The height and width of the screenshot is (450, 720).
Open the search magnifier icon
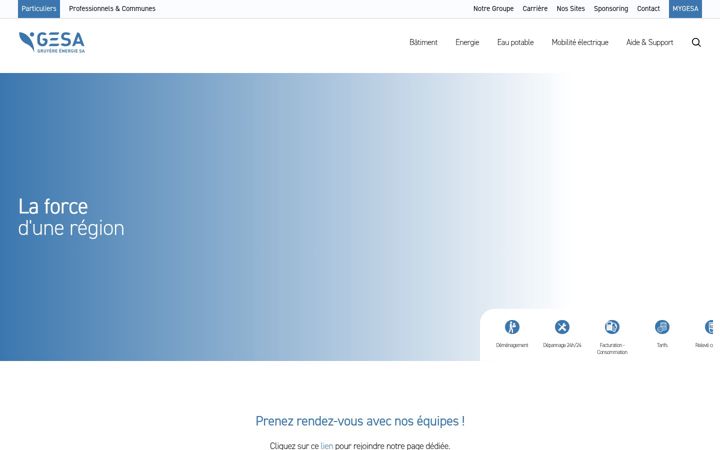(x=696, y=42)
